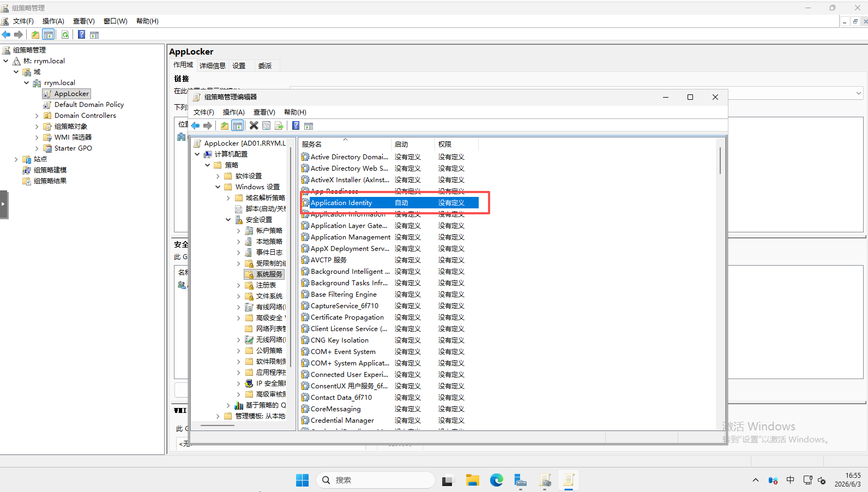
Task: Open the 文件(F) menu in the editor window
Action: [204, 112]
